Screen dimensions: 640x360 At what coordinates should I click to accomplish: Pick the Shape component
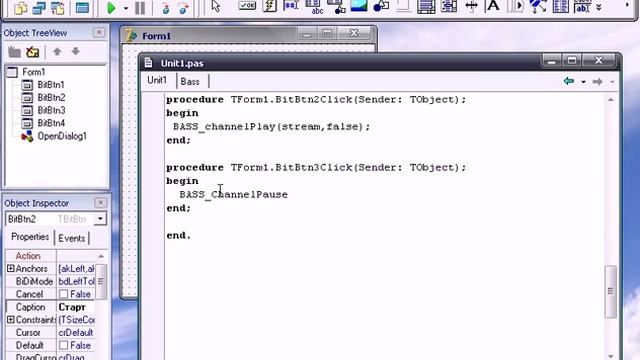pyautogui.click(x=381, y=6)
